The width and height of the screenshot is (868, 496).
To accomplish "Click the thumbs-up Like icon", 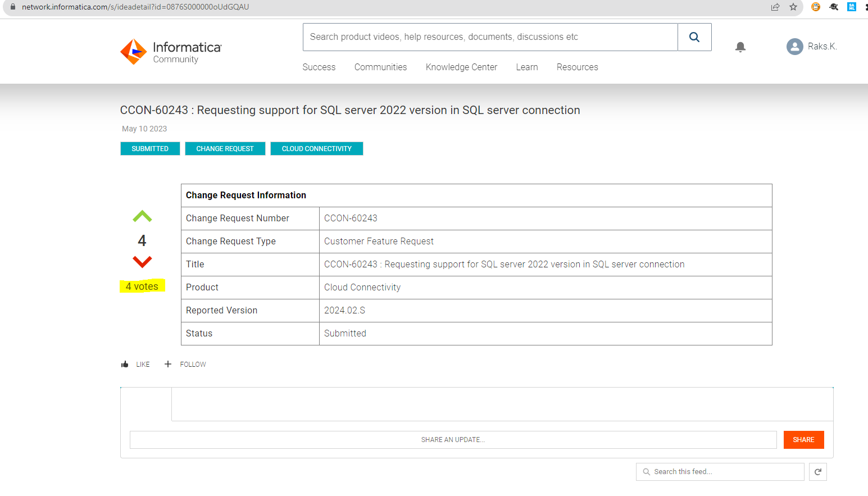I will point(125,365).
